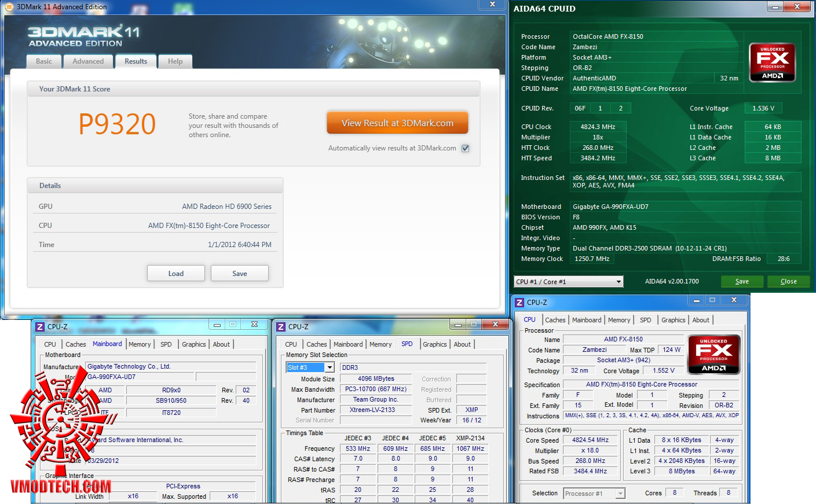Minimize the AIDA64 CPUID window
The width and height of the screenshot is (816, 504).
pyautogui.click(x=775, y=7)
